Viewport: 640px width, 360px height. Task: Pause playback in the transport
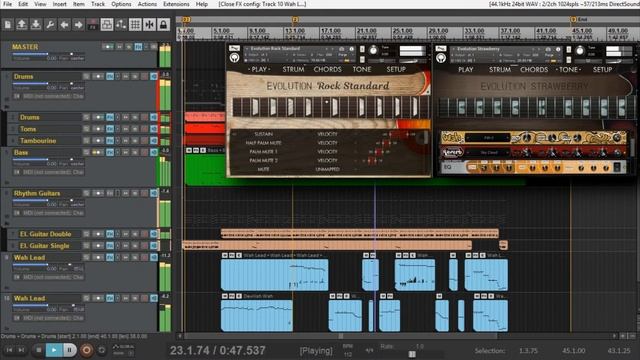point(69,350)
